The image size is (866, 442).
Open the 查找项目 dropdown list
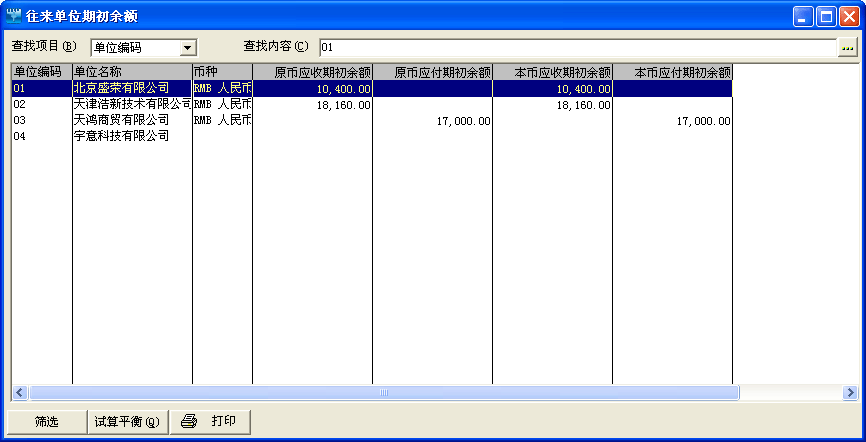[187, 47]
